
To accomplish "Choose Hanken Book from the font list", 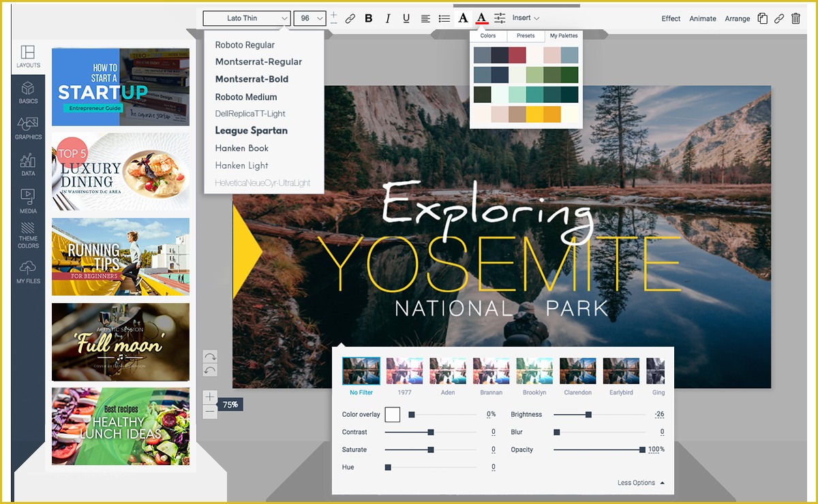I will (241, 148).
